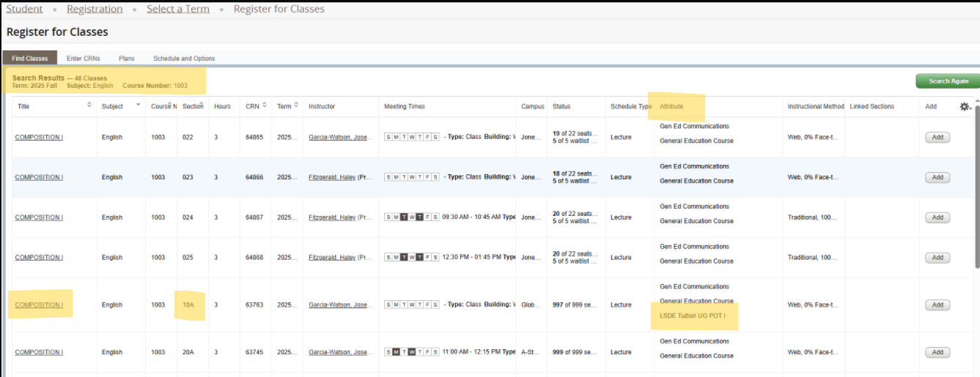Add section 20A with the Add button
This screenshot has width=980, height=377.
click(x=937, y=352)
